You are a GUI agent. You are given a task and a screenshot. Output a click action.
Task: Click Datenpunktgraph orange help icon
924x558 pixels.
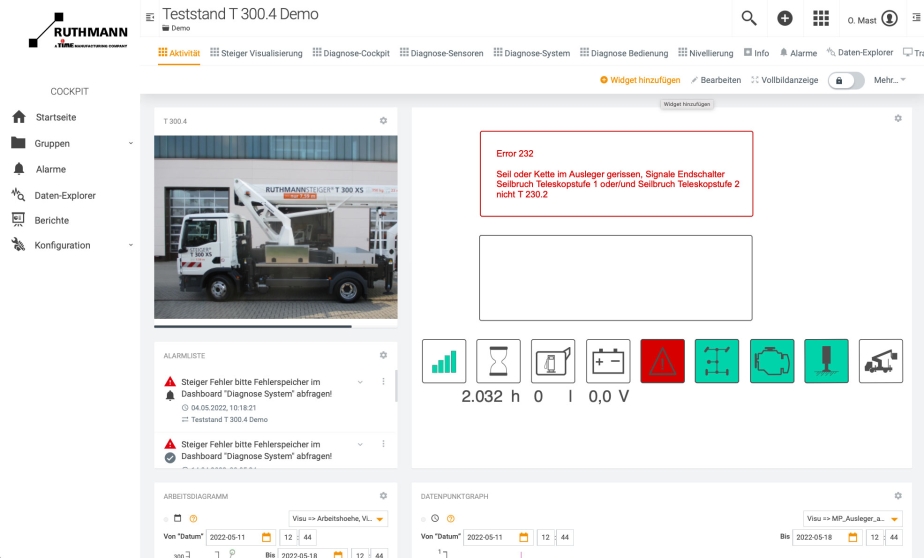click(x=451, y=519)
